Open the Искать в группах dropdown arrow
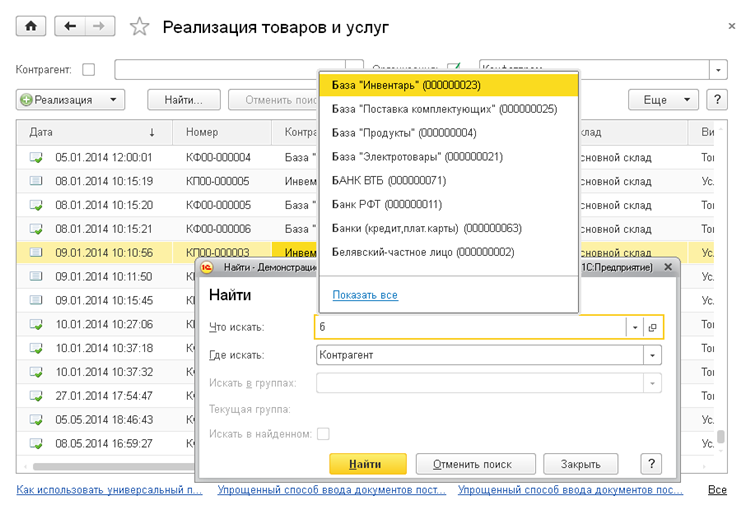Image resolution: width=750 pixels, height=509 pixels. point(652,383)
